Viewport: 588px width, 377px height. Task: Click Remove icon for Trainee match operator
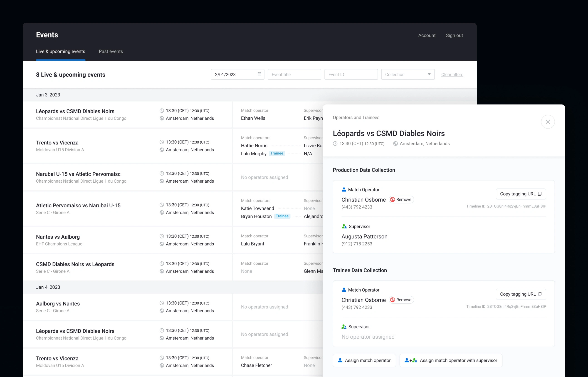click(x=393, y=300)
